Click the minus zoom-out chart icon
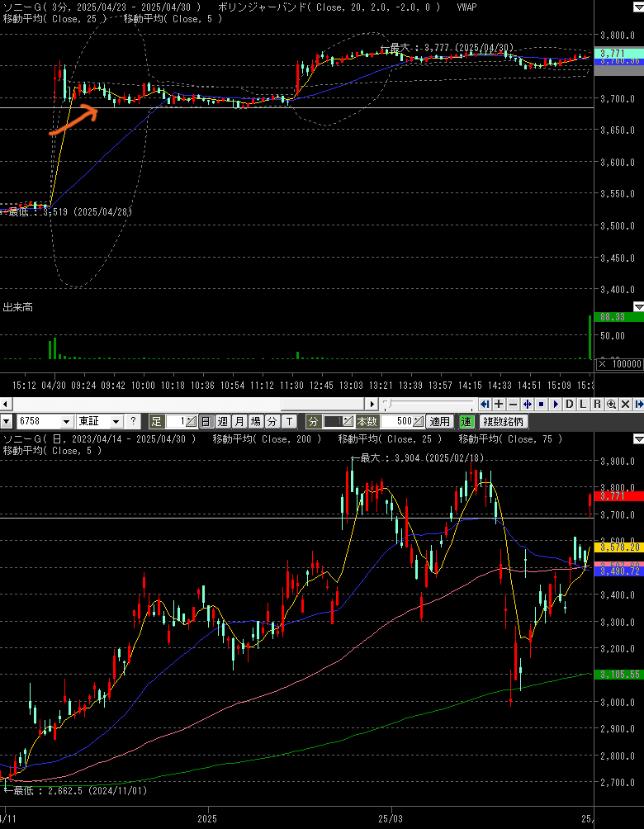Screen dimensions: 644x829 coord(513,405)
